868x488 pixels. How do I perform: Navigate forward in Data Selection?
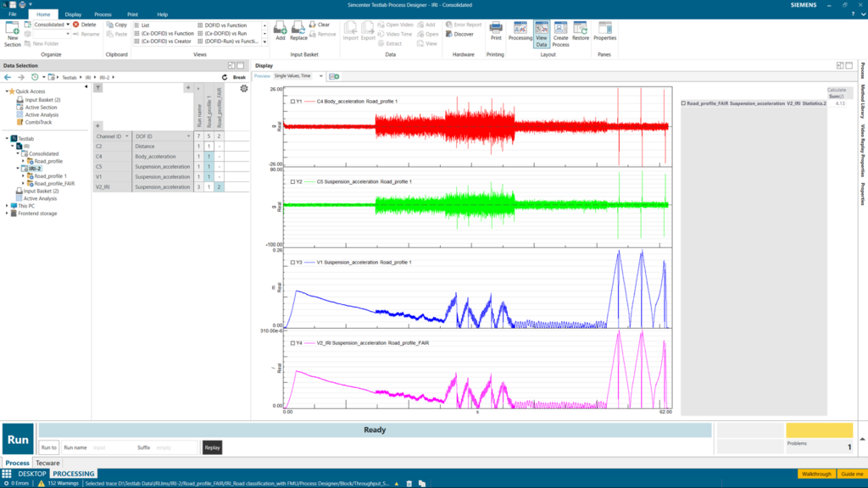pyautogui.click(x=20, y=77)
